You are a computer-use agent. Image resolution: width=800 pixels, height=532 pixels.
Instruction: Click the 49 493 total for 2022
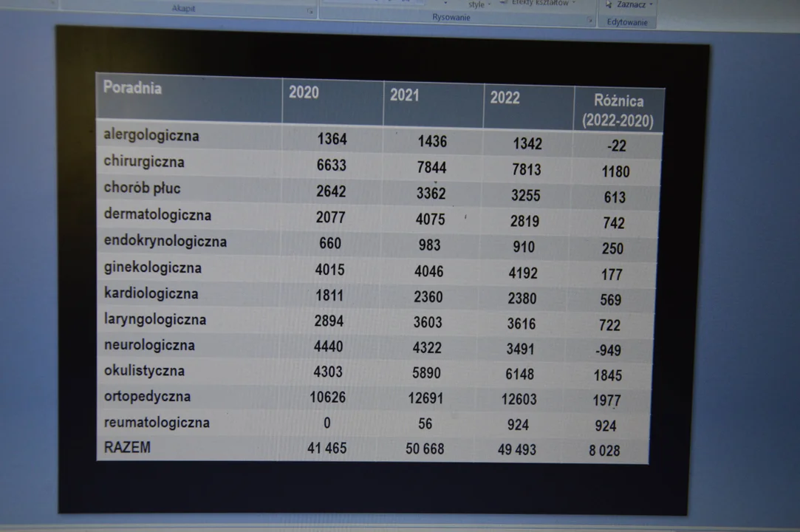pyautogui.click(x=517, y=450)
